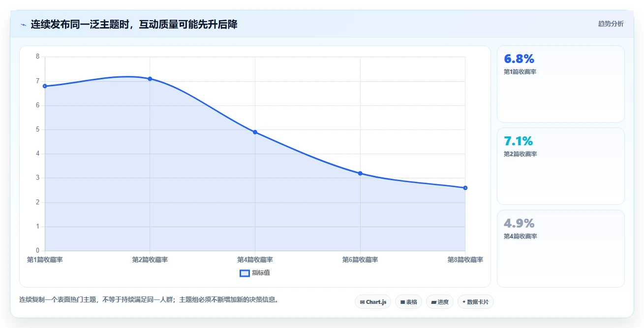Select the 进度 tag button
This screenshot has height=328, width=644.
[440, 302]
